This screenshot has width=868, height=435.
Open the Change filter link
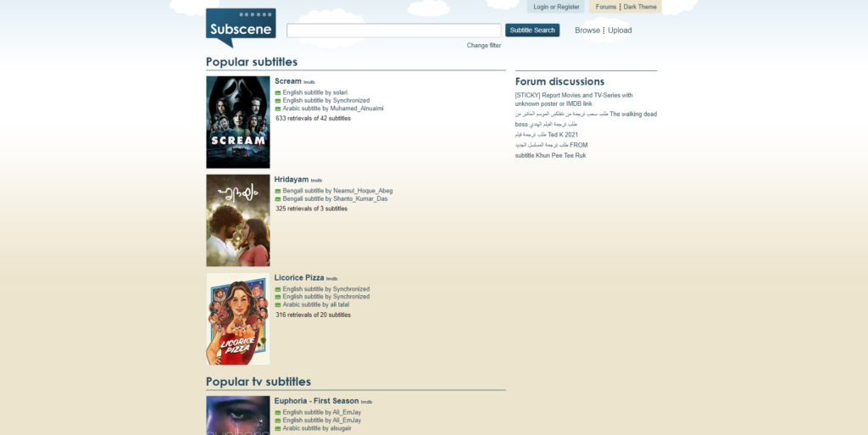tap(483, 46)
